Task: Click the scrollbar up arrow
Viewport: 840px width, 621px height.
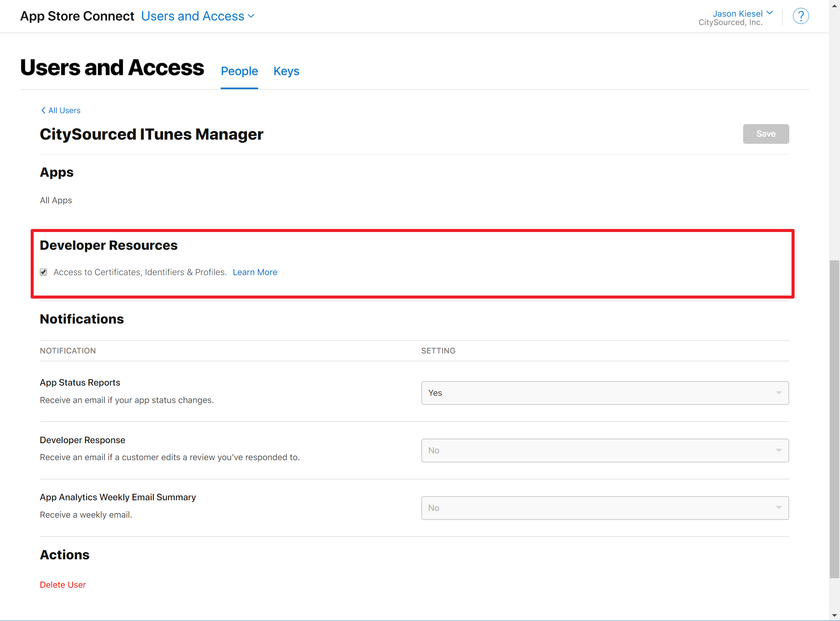Action: point(834,6)
